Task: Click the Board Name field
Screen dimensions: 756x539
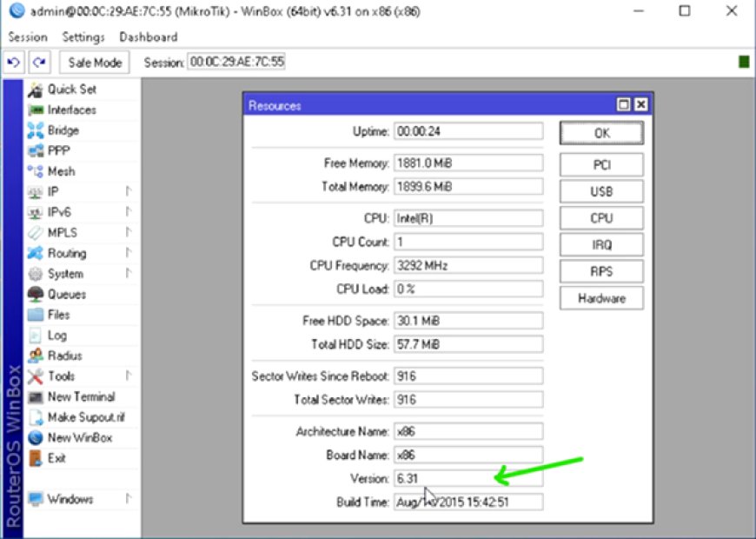Action: pyautogui.click(x=468, y=455)
